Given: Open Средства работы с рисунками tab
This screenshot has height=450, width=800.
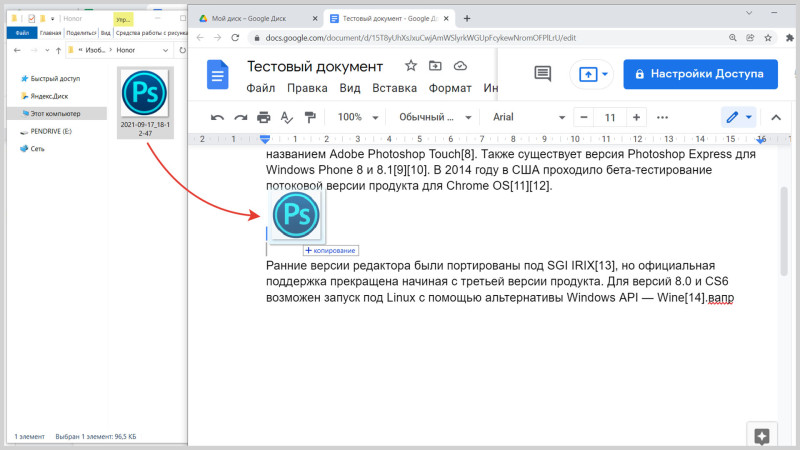Looking at the screenshot, I should (151, 33).
